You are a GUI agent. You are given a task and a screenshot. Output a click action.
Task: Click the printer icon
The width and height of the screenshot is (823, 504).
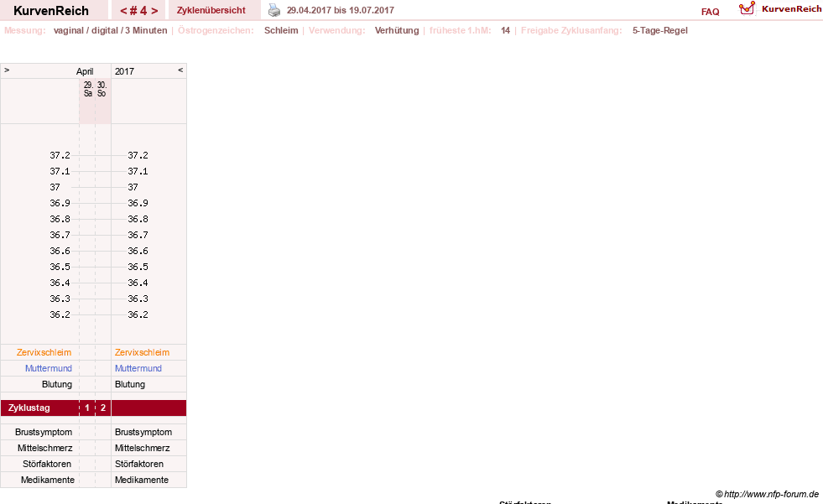click(274, 10)
